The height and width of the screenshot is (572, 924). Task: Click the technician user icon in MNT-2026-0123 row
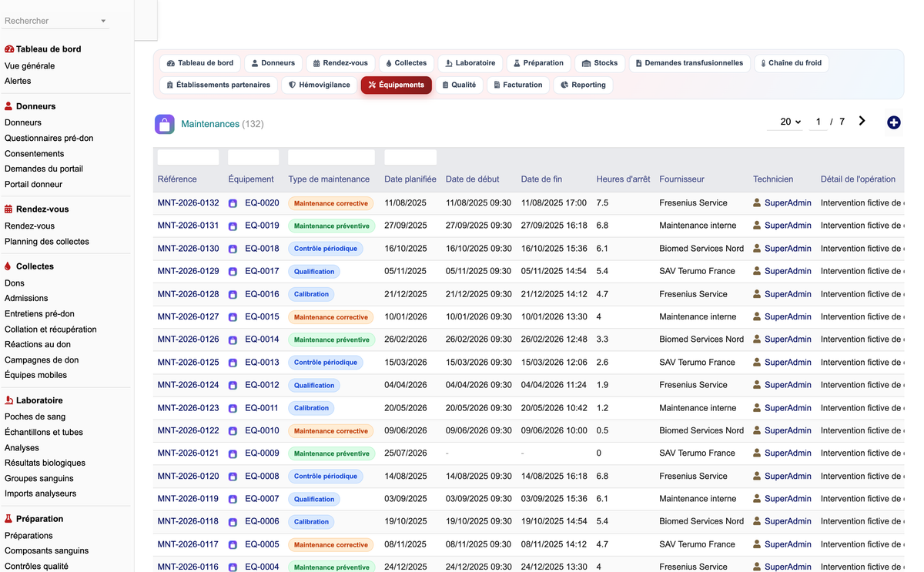click(x=757, y=408)
